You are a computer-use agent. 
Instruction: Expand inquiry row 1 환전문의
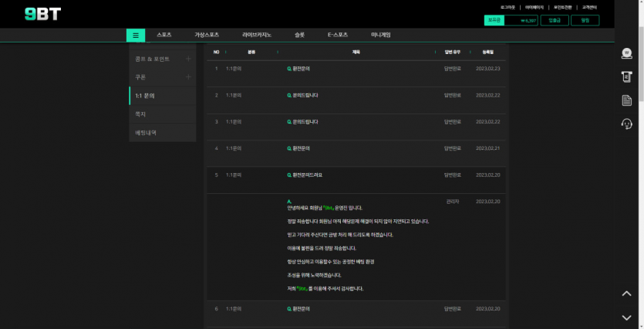298,69
